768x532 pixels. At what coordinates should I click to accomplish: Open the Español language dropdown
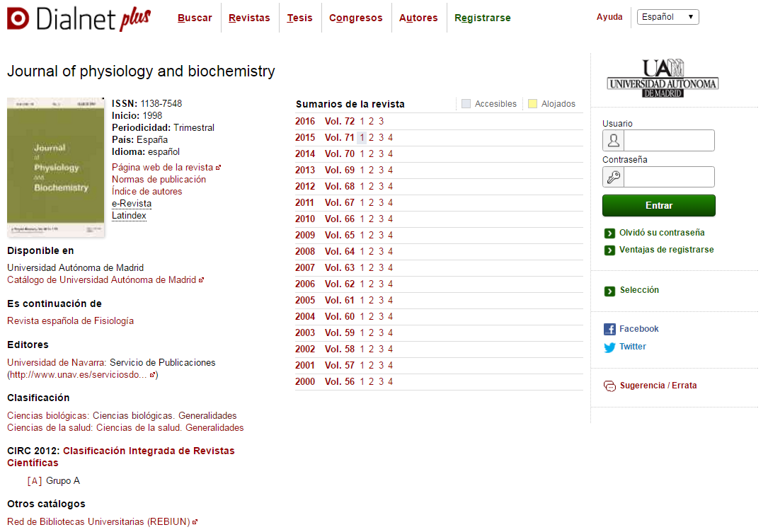coord(667,16)
